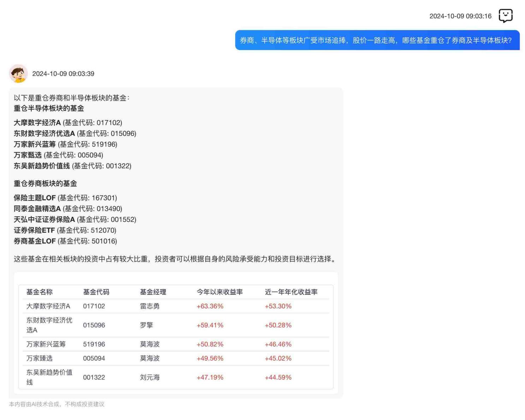525x420 pixels.
Task: Select list line '万家甄选 (基金代码: 005094)'
Action: pyautogui.click(x=58, y=155)
